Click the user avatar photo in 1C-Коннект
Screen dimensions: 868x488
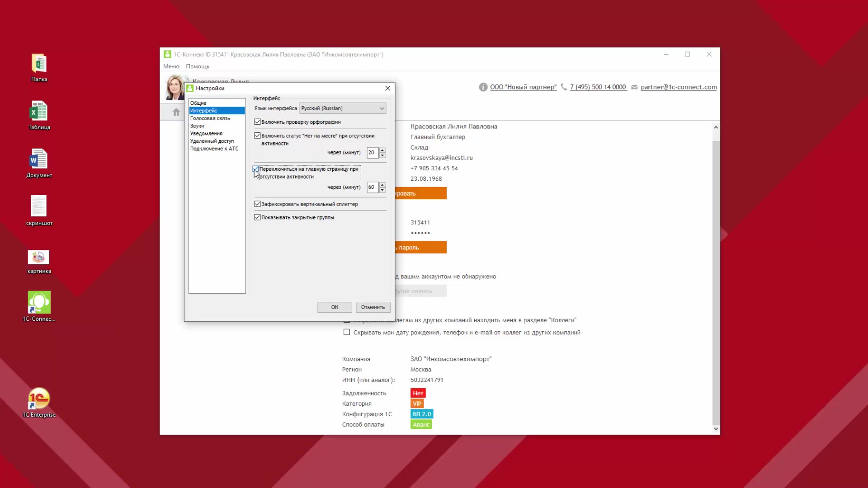(x=175, y=87)
